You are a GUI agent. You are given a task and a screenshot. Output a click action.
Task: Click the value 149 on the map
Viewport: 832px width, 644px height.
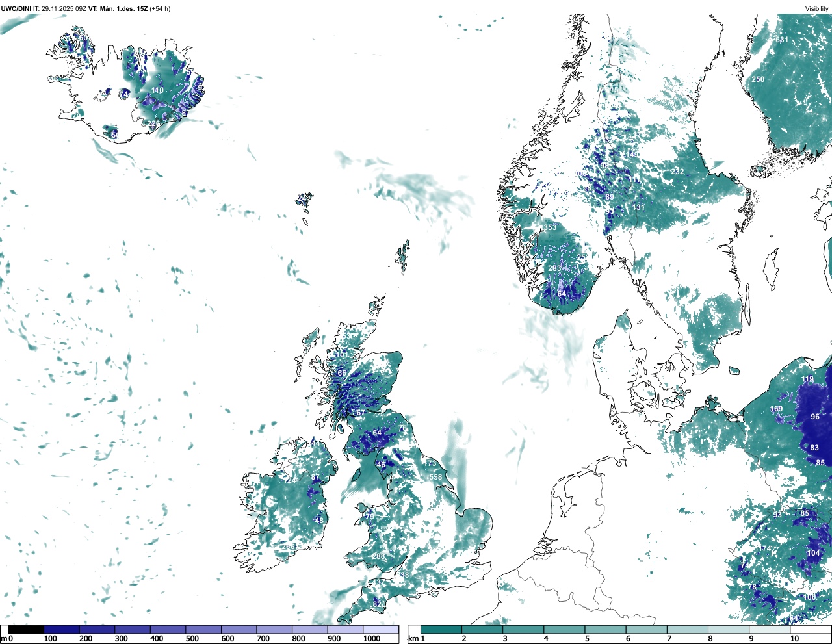(x=632, y=154)
